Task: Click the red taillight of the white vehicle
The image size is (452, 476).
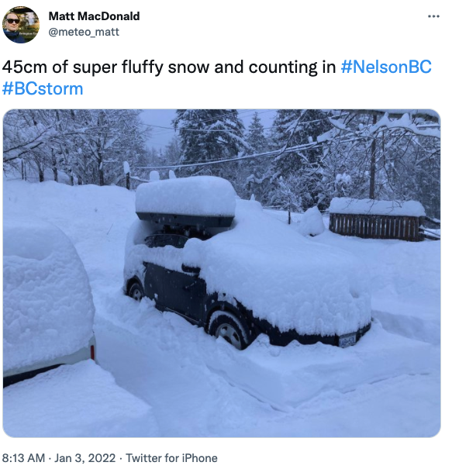Action: (92, 351)
